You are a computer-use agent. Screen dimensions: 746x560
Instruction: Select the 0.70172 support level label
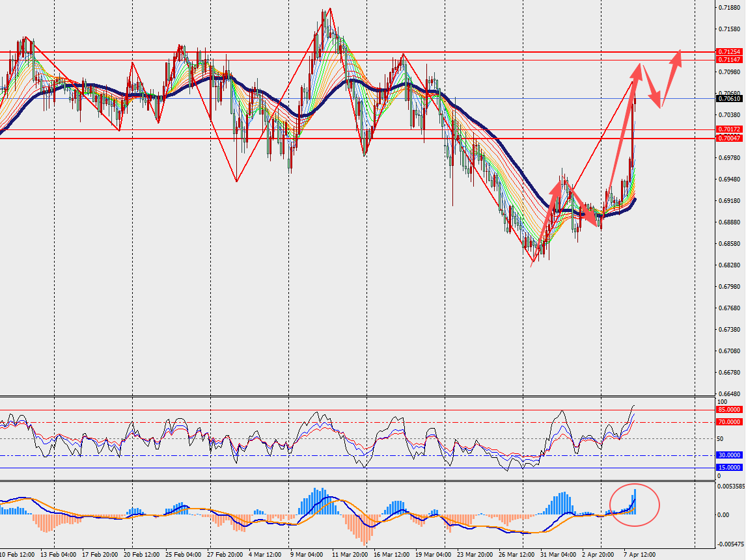coord(729,129)
